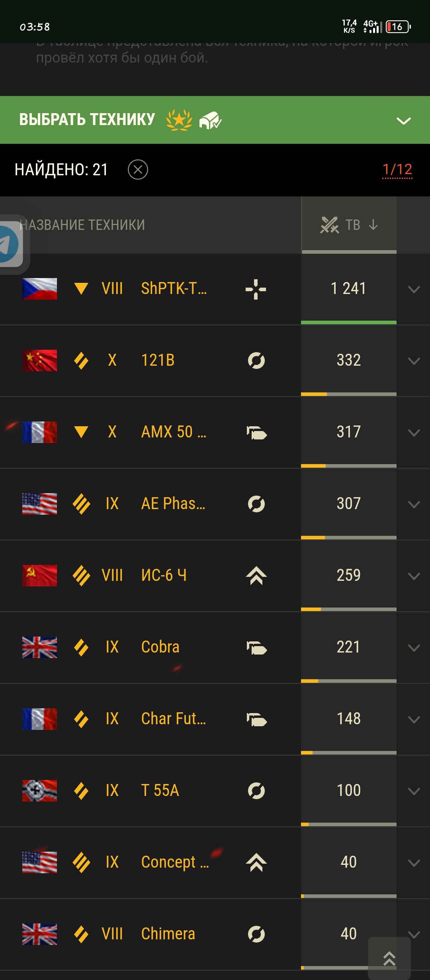430x980 pixels.
Task: Tap the medium tank icon on the T 55A row
Action: (256, 791)
